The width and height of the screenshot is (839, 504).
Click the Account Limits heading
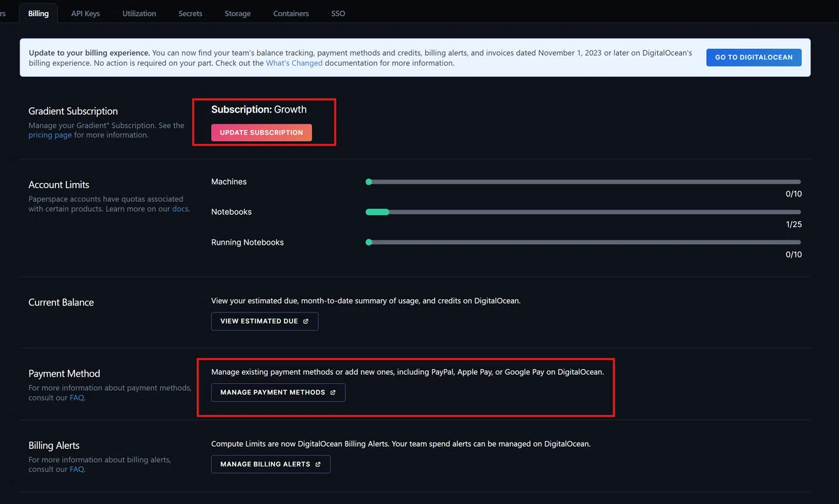(59, 185)
